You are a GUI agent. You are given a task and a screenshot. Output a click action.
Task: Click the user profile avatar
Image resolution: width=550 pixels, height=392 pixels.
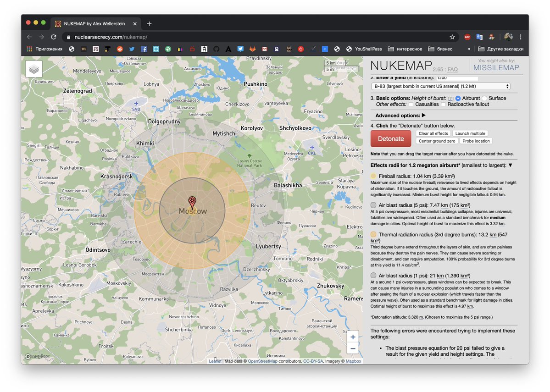[508, 37]
